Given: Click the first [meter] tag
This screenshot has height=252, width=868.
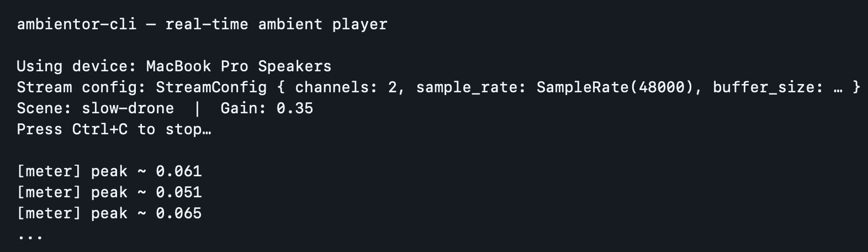Looking at the screenshot, I should (49, 171).
